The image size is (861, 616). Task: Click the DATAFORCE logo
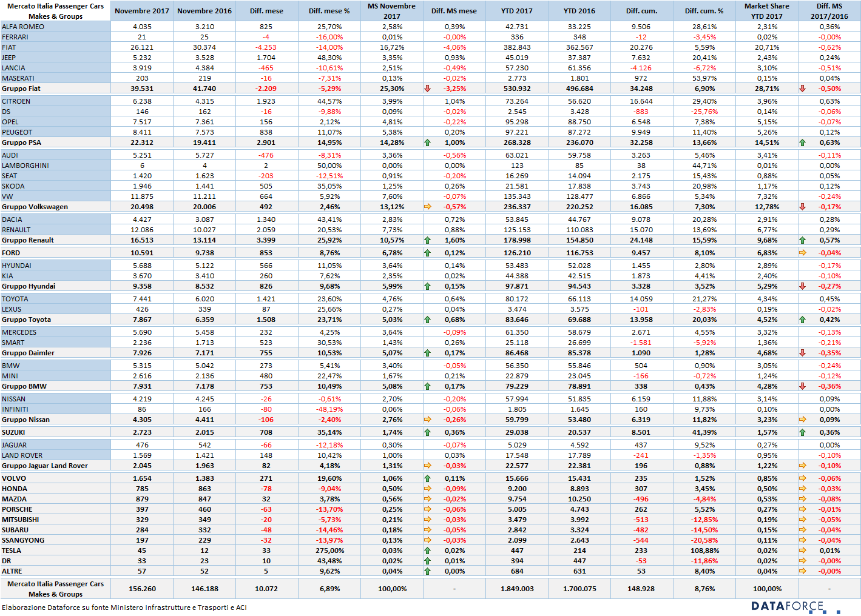[x=795, y=606]
